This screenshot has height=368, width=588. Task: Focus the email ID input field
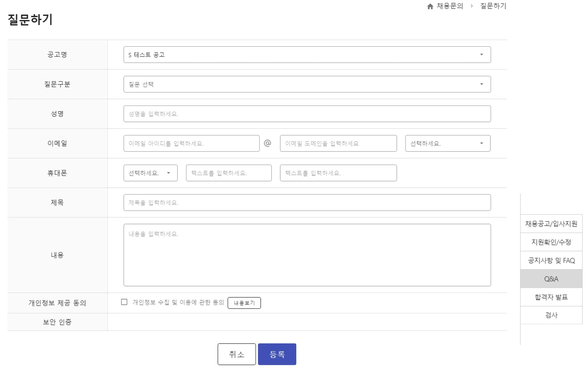coord(191,143)
